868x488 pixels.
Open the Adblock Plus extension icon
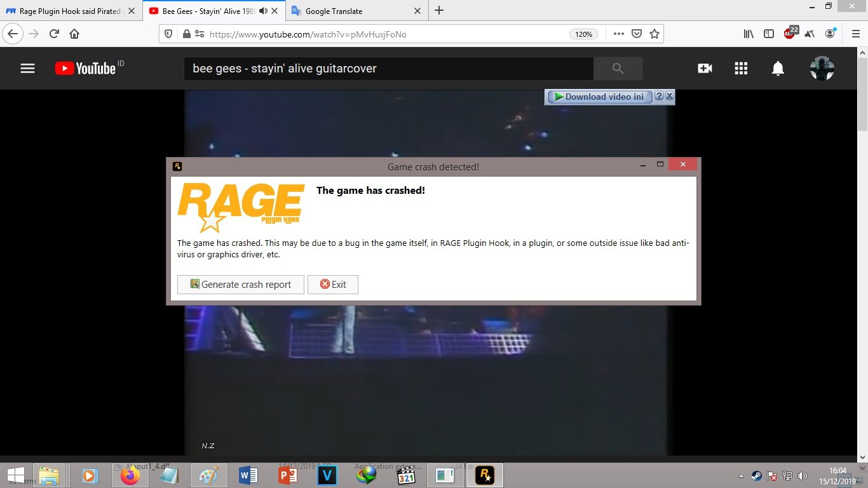pyautogui.click(x=790, y=33)
